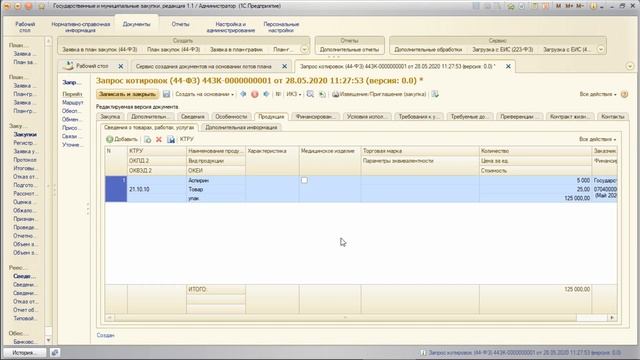Open help via orange question mark icon
640x360 pixels.
(x=624, y=94)
